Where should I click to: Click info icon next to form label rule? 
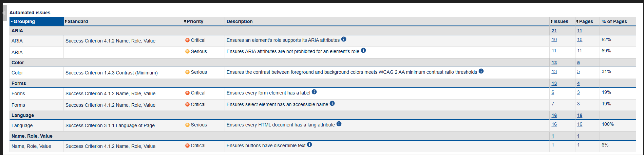click(x=314, y=92)
